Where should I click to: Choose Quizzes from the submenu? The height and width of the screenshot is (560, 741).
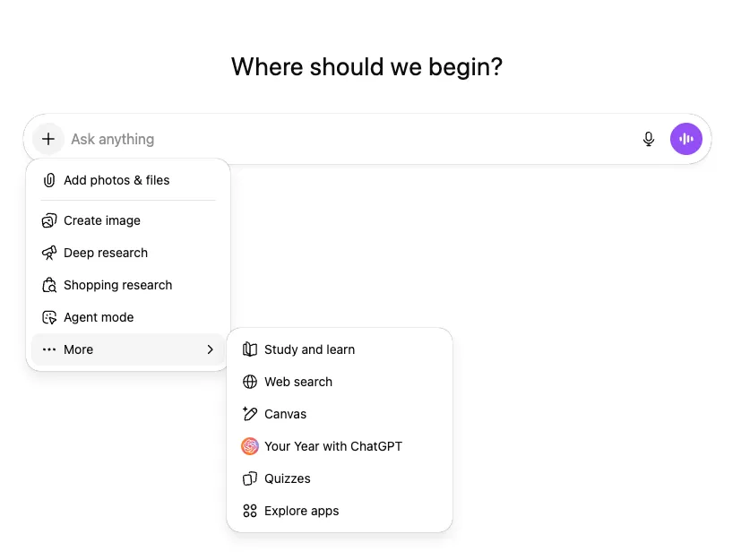click(287, 478)
